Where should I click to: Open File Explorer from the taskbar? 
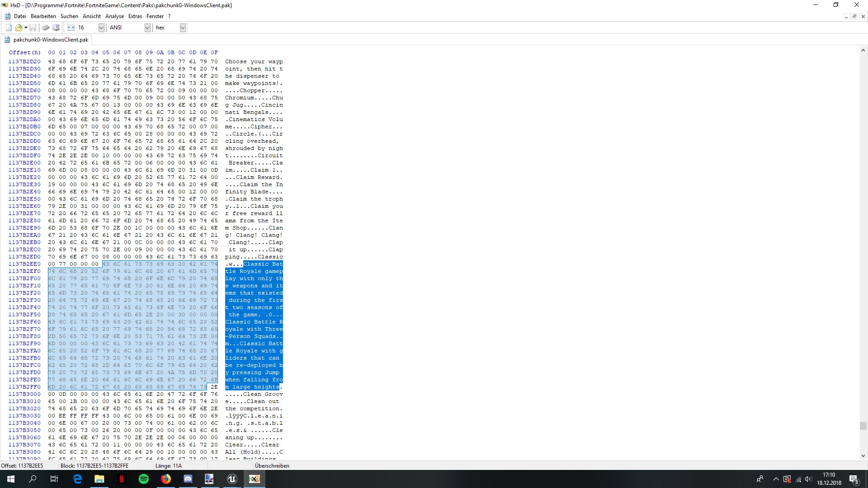pyautogui.click(x=99, y=479)
